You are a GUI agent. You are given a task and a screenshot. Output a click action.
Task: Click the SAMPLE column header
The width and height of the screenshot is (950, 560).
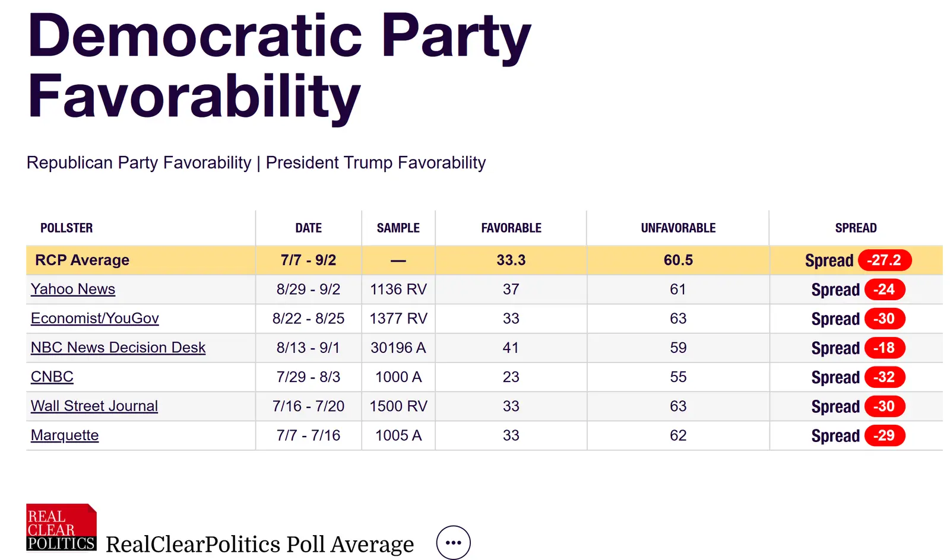[398, 228]
